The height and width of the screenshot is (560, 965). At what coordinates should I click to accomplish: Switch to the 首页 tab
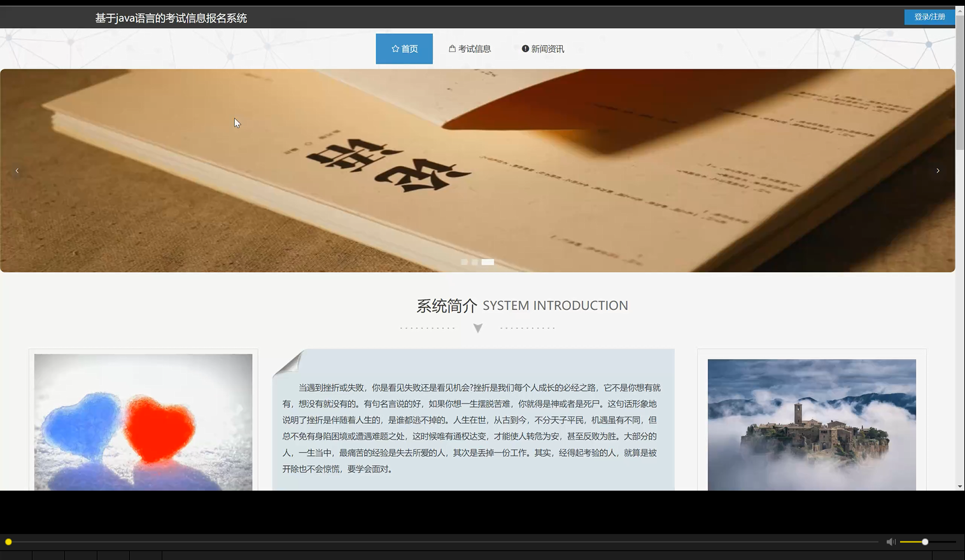404,48
